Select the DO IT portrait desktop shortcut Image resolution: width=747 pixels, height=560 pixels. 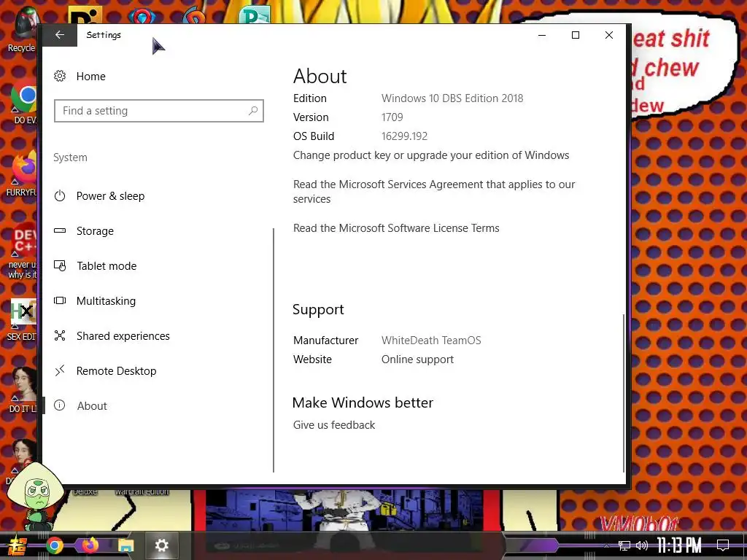[23, 389]
